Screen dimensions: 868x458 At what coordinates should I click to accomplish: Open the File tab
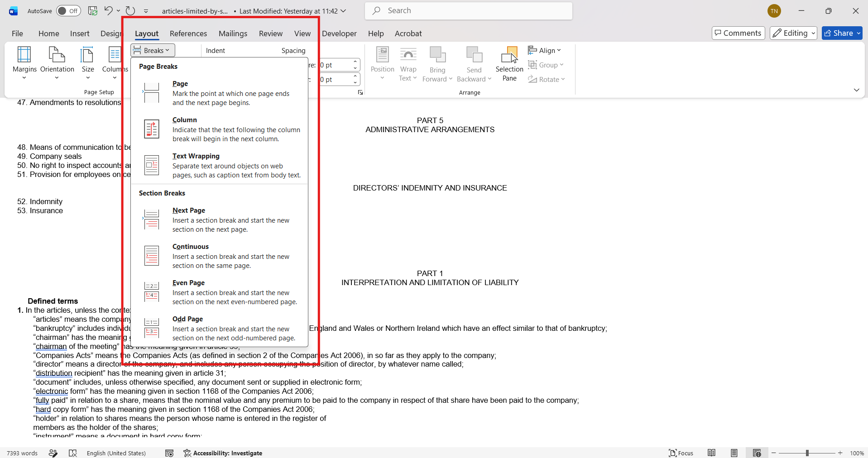tap(17, 33)
